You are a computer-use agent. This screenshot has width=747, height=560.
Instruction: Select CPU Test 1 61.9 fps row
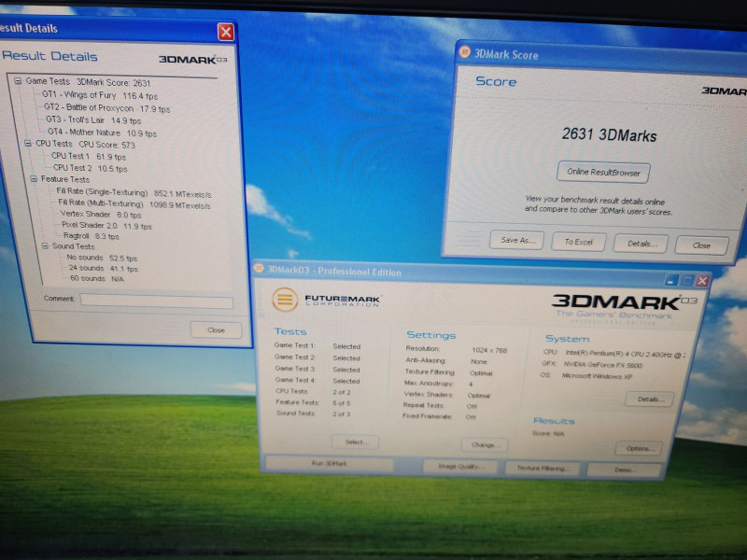click(89, 156)
